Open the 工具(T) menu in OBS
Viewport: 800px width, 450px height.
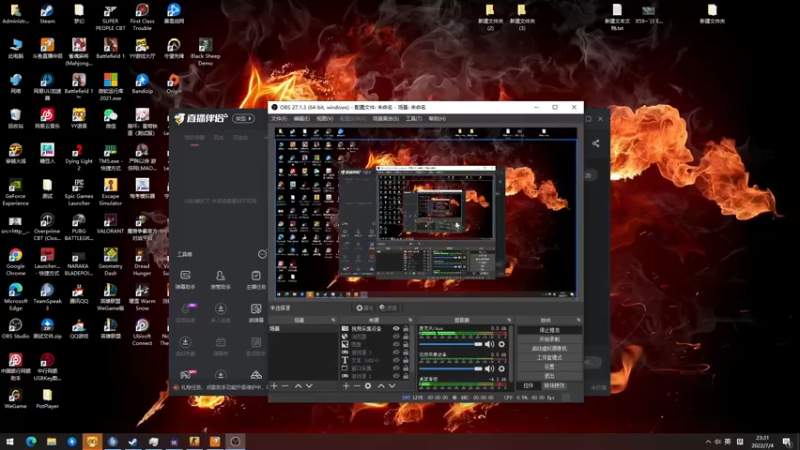click(x=414, y=118)
